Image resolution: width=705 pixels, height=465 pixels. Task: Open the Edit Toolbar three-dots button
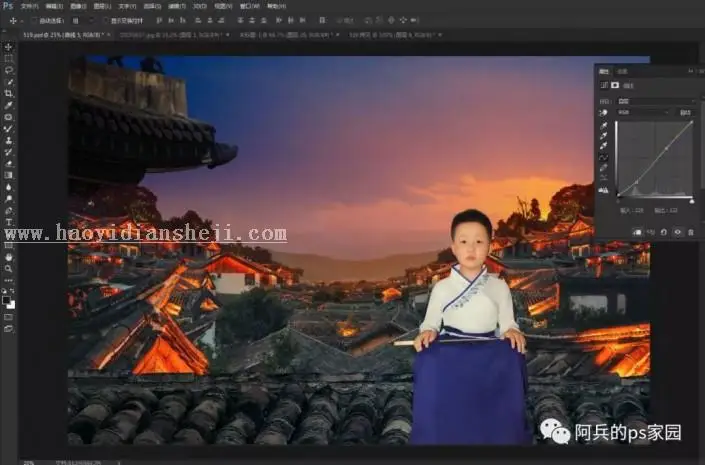point(9,280)
